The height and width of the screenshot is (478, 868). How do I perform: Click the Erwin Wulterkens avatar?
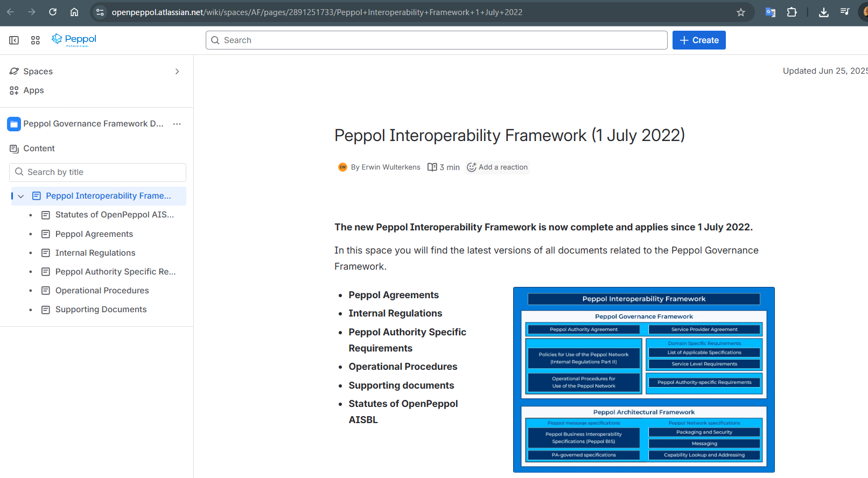[x=342, y=167]
